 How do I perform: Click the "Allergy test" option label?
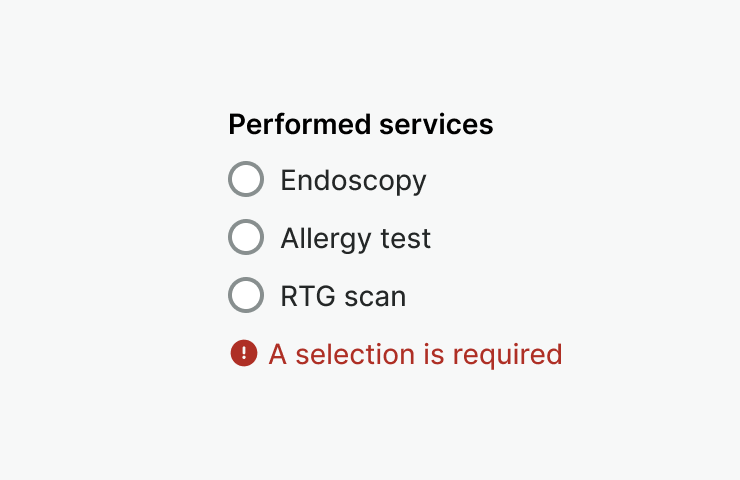355,239
